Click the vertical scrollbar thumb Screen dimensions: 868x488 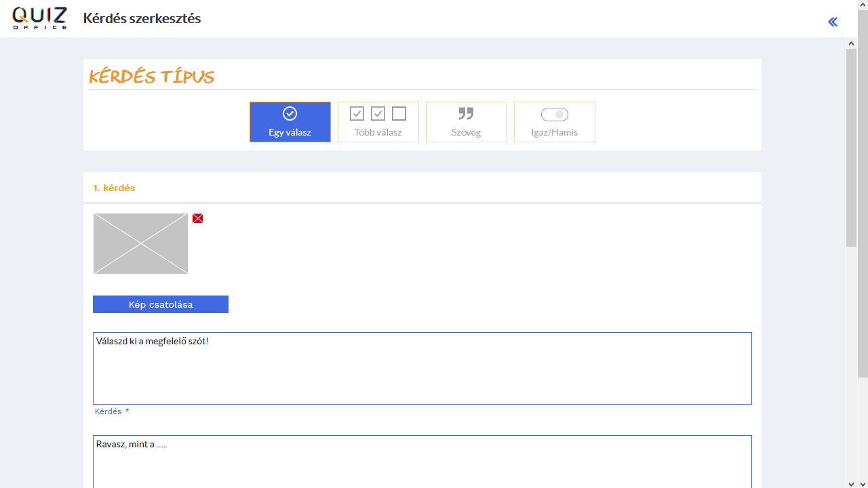coord(852,148)
